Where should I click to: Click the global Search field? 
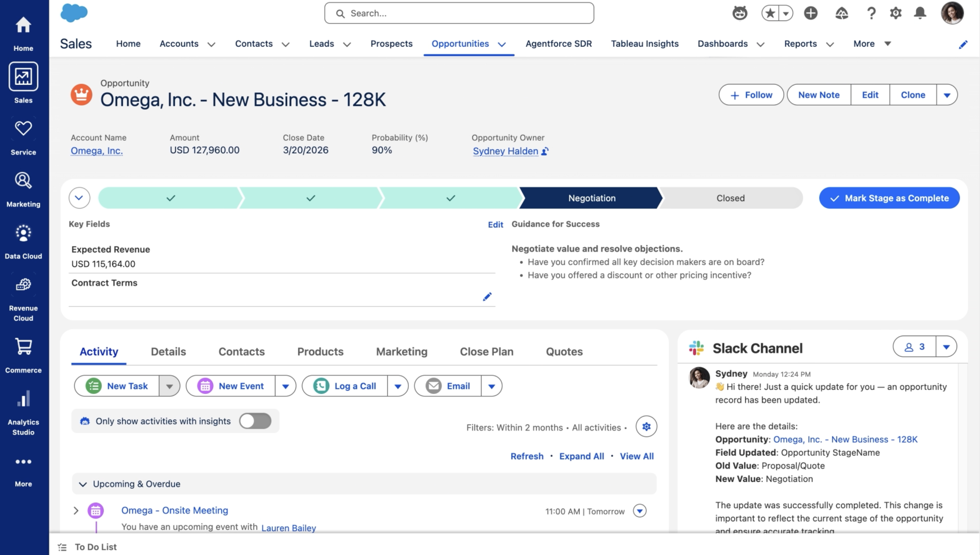coord(459,13)
